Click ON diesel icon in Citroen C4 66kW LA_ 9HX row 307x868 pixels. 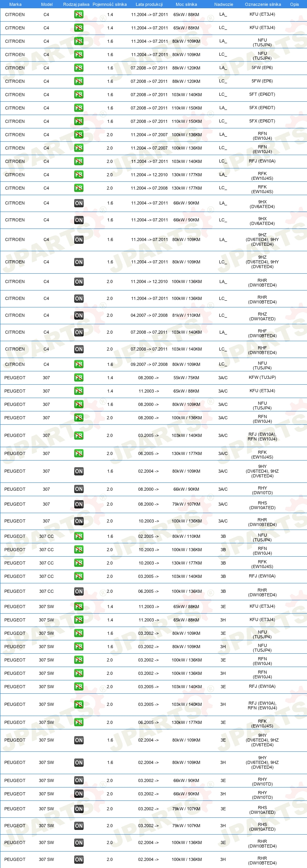click(79, 203)
